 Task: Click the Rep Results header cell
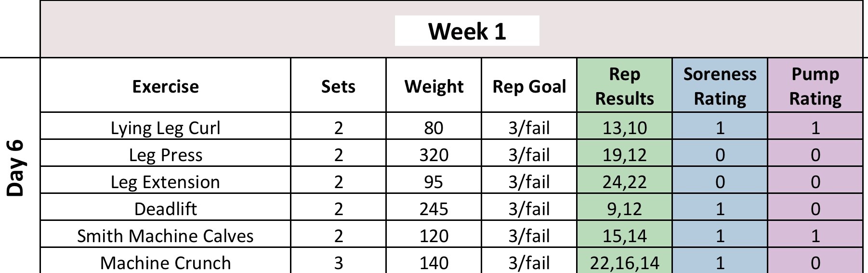pos(624,86)
